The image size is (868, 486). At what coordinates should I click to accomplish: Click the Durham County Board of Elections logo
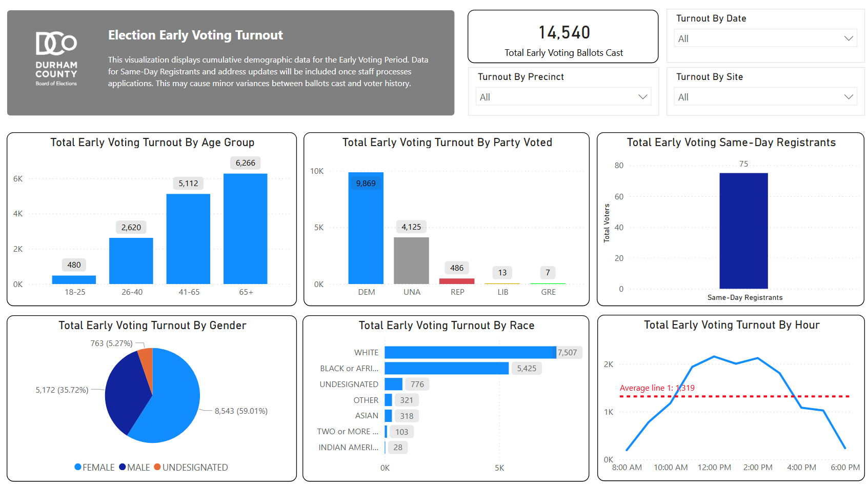point(56,58)
